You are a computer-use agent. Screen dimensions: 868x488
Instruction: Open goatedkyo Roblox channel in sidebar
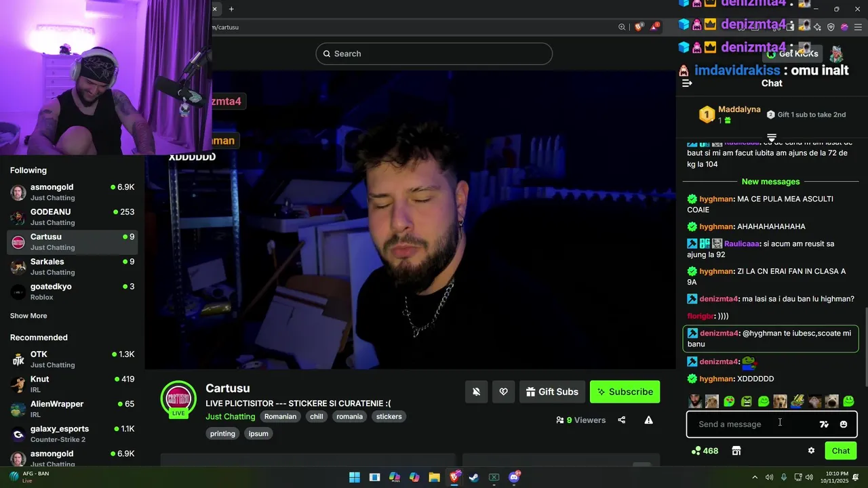[x=72, y=291]
